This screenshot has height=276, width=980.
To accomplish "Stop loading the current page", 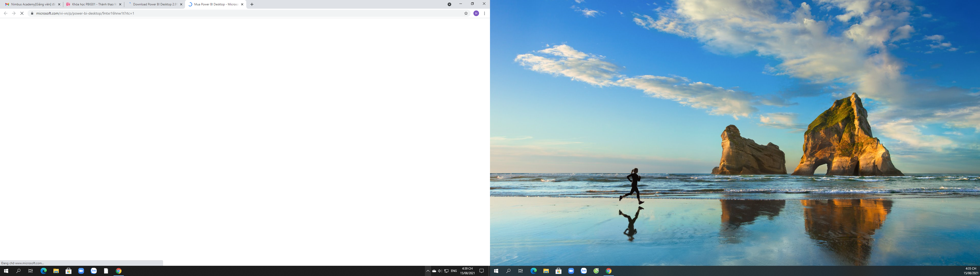I will click(22, 13).
